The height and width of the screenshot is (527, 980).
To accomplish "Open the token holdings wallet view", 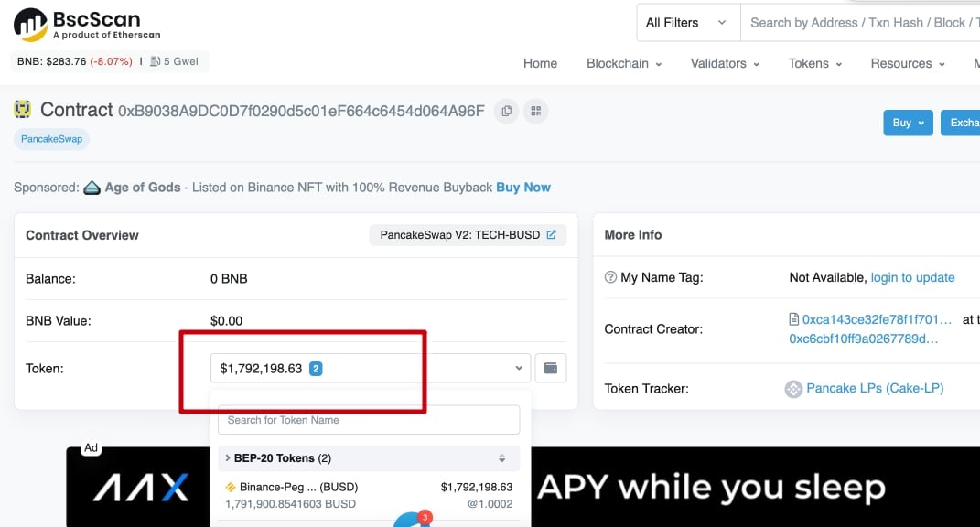I will (551, 368).
